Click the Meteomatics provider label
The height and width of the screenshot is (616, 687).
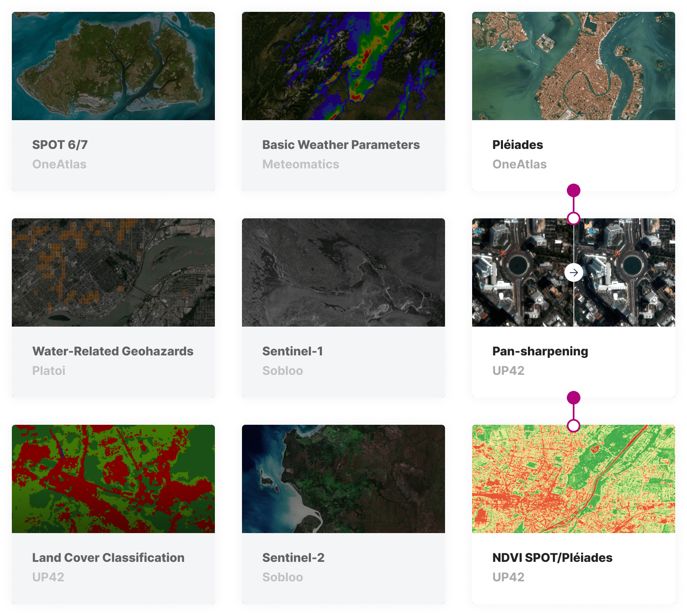point(301,164)
